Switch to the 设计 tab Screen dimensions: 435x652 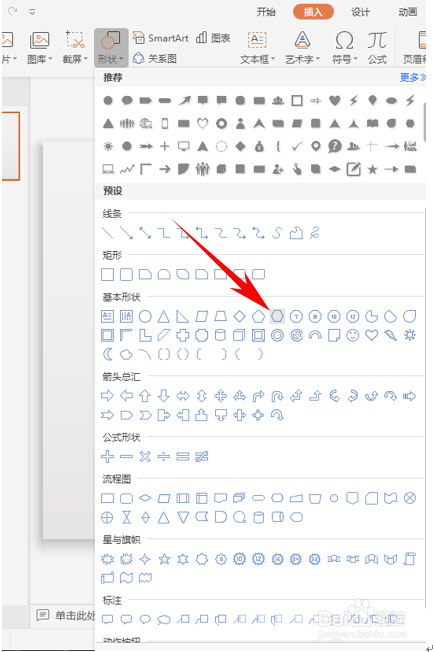360,12
